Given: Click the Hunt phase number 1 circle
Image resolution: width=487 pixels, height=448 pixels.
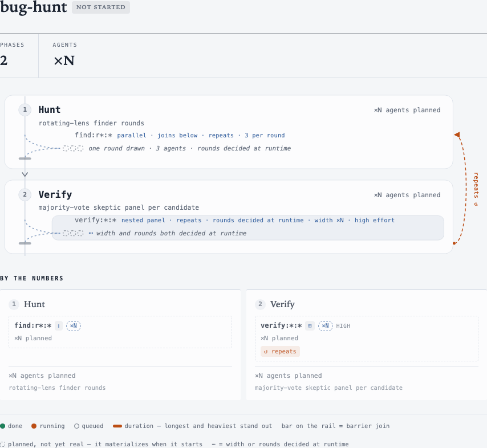Looking at the screenshot, I should coord(25,109).
